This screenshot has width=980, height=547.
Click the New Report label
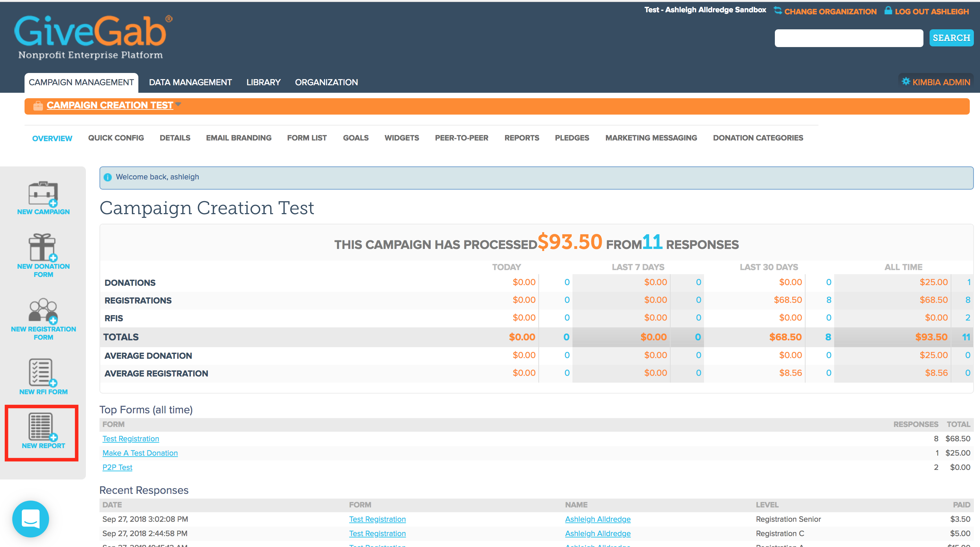(43, 445)
